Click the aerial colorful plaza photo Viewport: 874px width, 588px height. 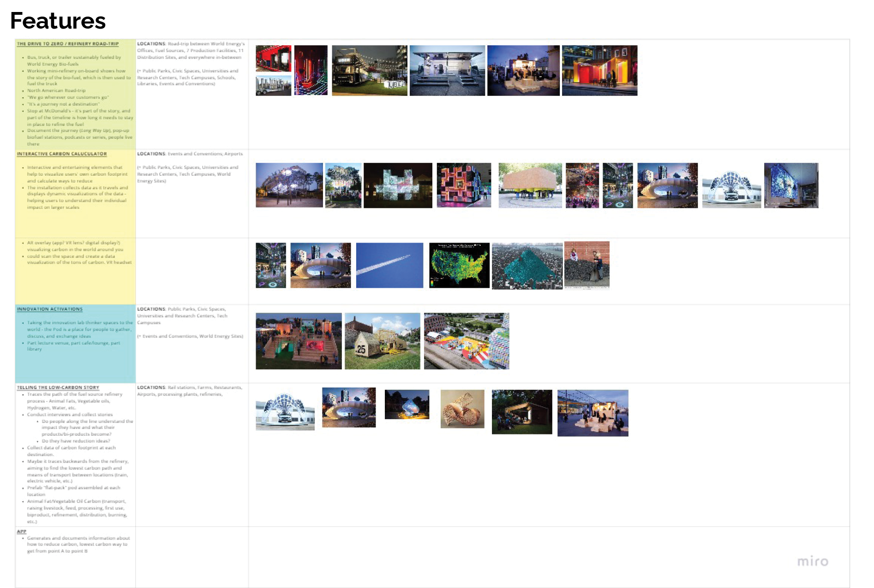[467, 341]
